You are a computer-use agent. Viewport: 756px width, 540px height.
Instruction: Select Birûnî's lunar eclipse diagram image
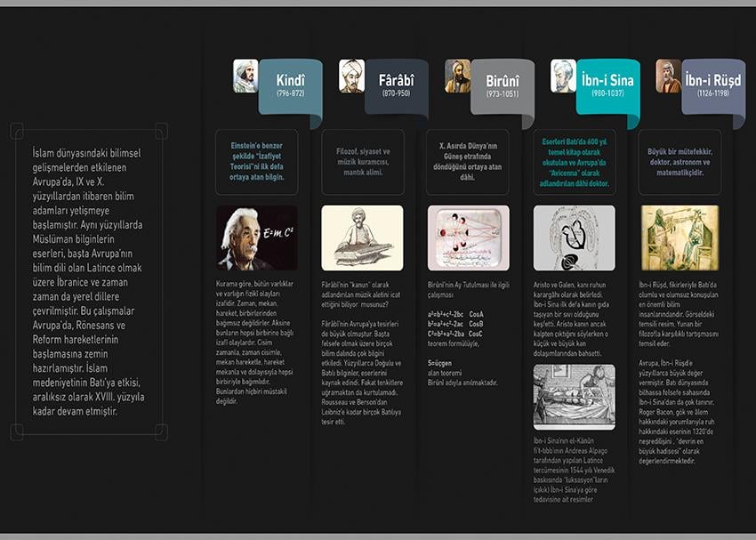(468, 238)
